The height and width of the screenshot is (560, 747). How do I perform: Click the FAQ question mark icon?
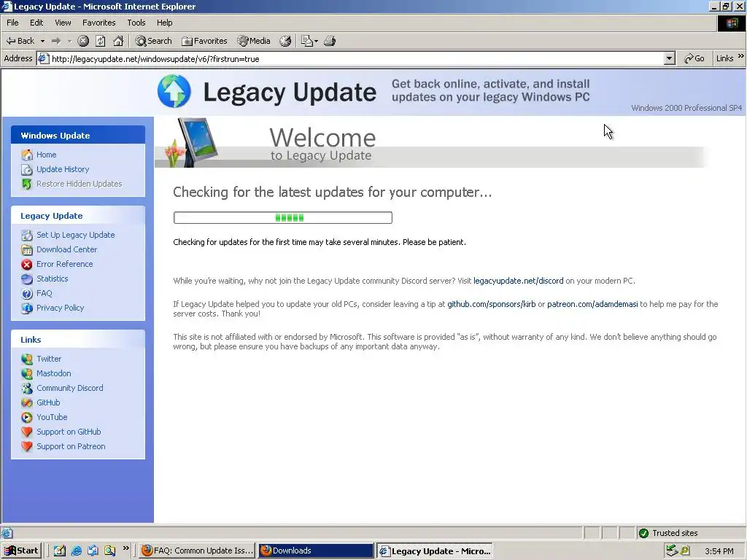pyautogui.click(x=27, y=294)
